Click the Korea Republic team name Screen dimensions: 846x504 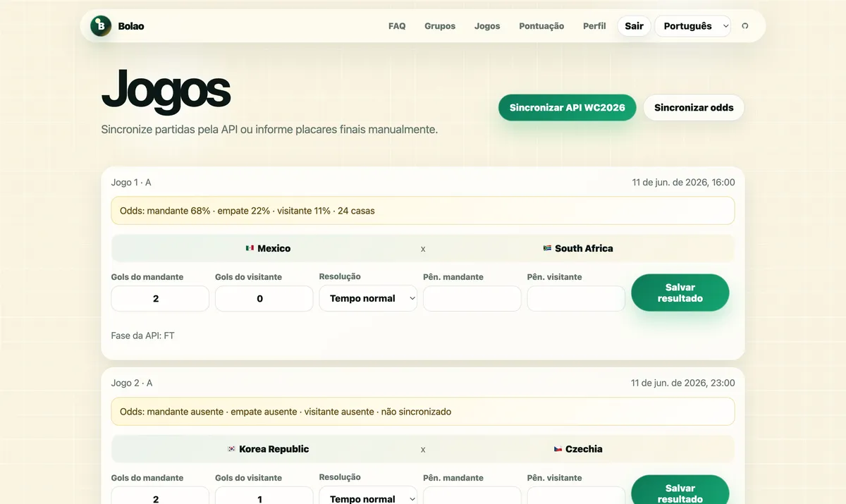[274, 449]
